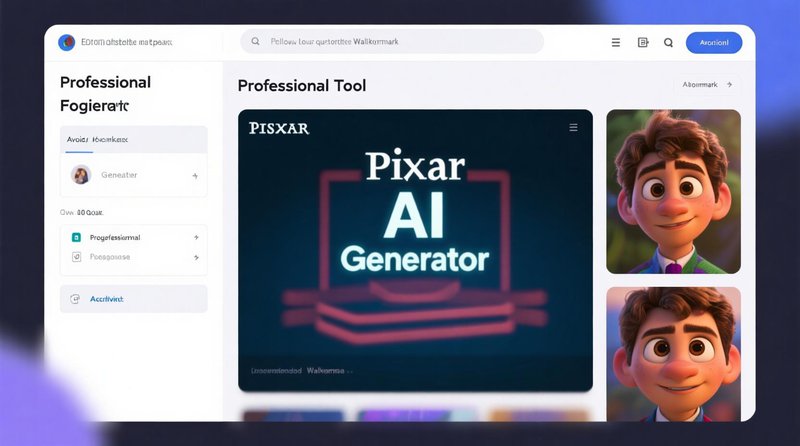Toggle the checkbox icon beside Poesaposse
Screen dimensions: 800x446
click(x=76, y=257)
